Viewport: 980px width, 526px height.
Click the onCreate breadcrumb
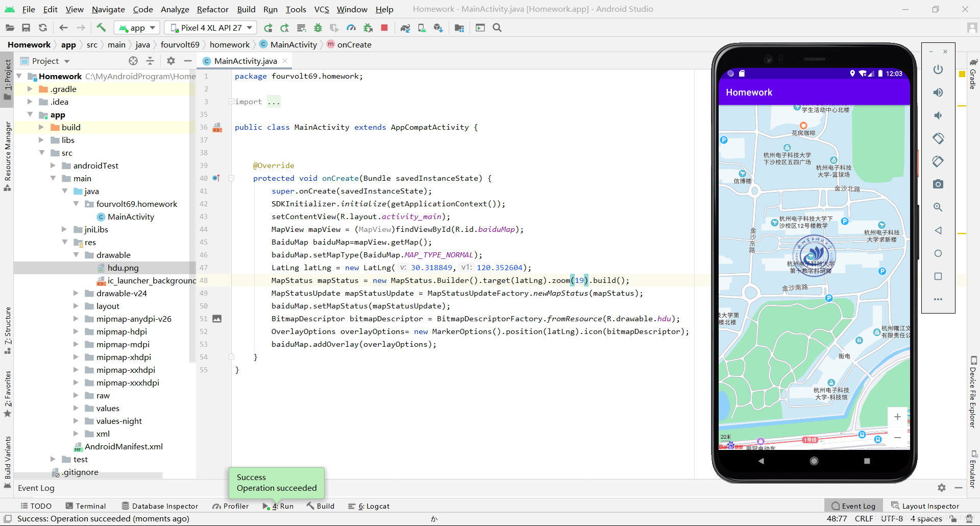point(354,44)
